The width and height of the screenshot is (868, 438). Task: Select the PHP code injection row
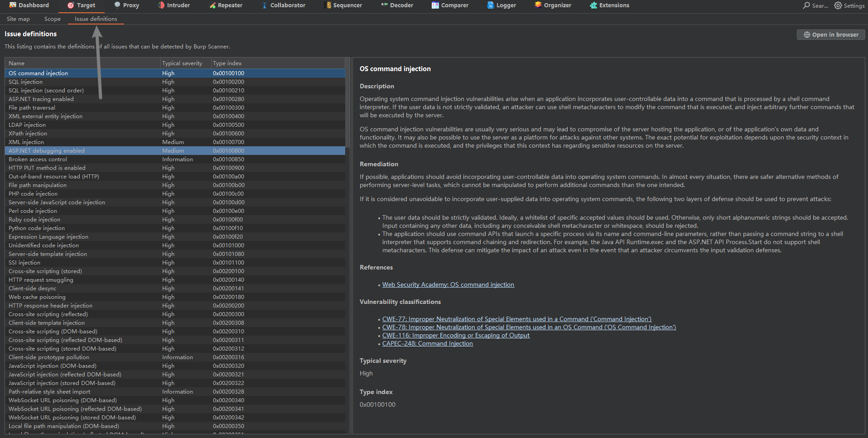pyautogui.click(x=175, y=194)
